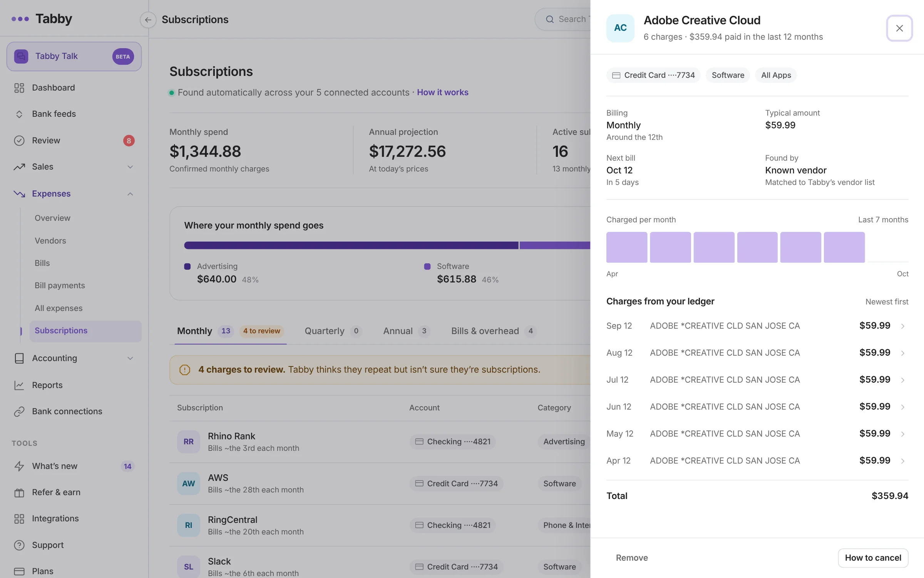Screen dimensions: 924x578
Task: Go to Vendors under Expenses
Action: tap(50, 241)
